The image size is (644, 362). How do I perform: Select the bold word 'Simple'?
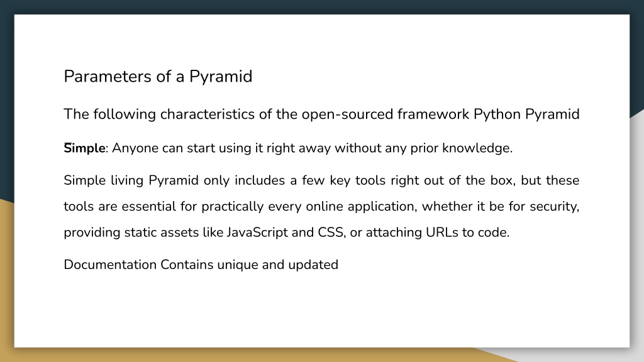[85, 148]
